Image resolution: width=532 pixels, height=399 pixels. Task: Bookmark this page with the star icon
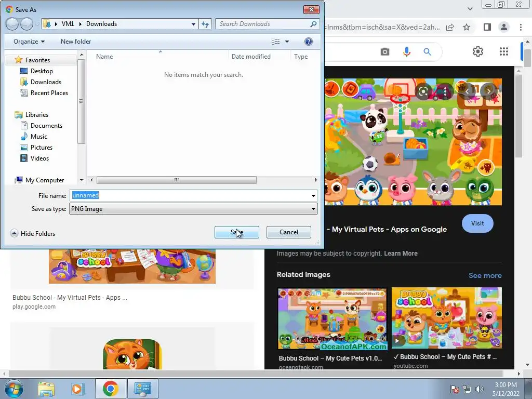pyautogui.click(x=467, y=27)
